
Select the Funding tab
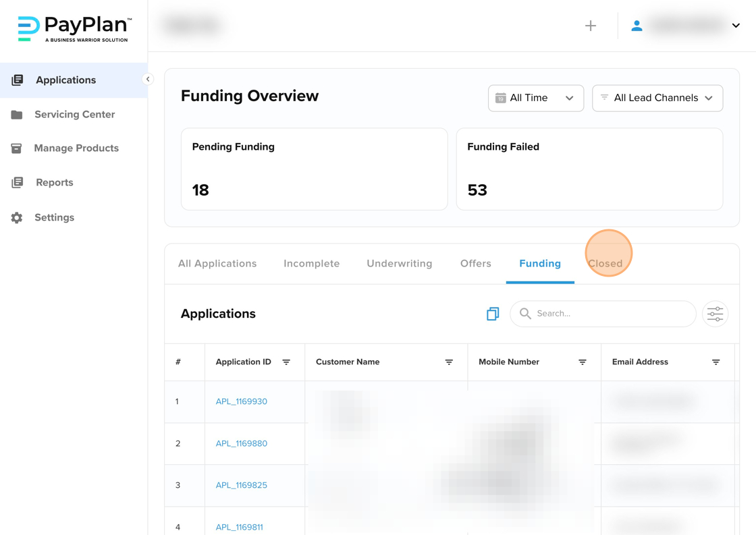540,264
